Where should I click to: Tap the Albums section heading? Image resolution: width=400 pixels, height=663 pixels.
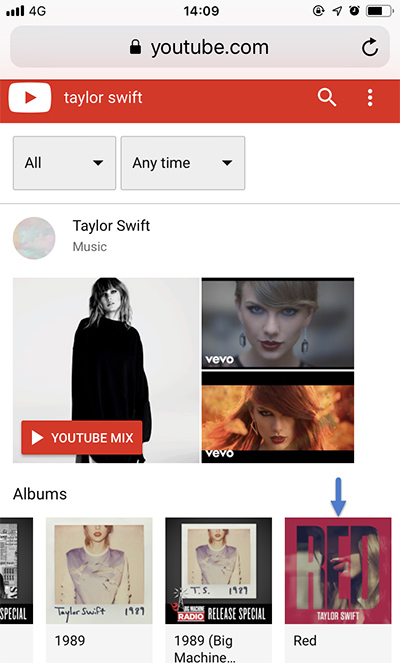pyautogui.click(x=40, y=494)
